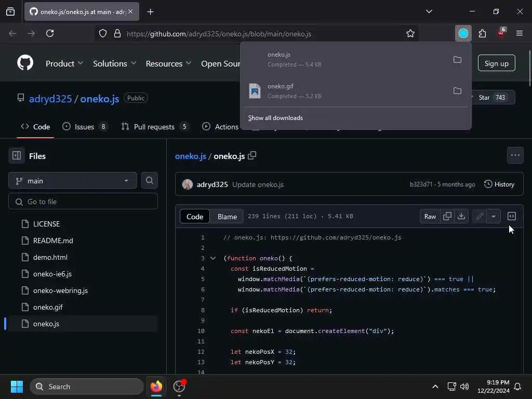Screen dimensions: 532x399
Task: Open the Issues tab
Action: 85,127
